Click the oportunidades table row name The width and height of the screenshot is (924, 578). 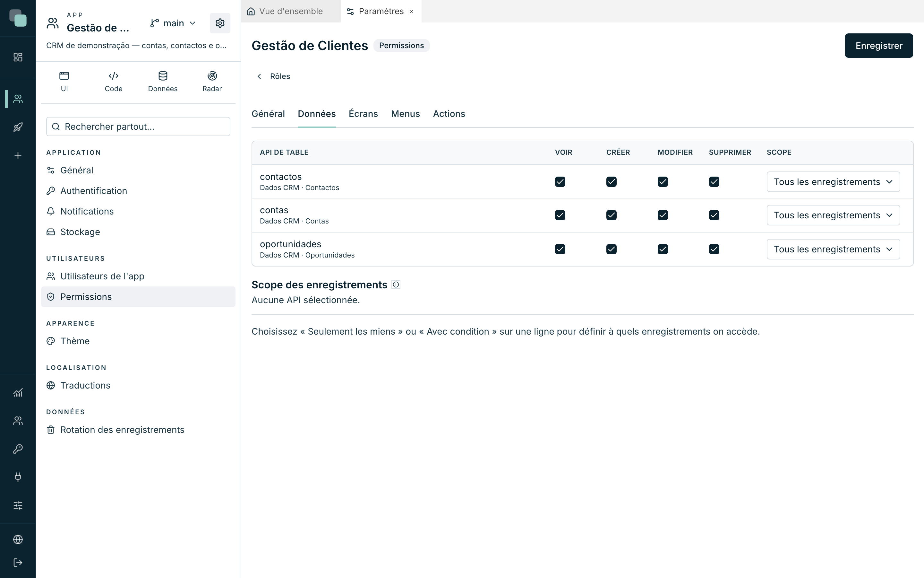click(291, 244)
